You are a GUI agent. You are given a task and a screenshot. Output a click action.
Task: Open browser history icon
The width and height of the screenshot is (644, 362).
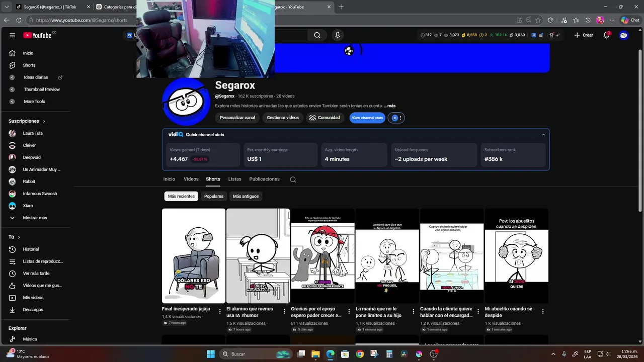point(588,20)
